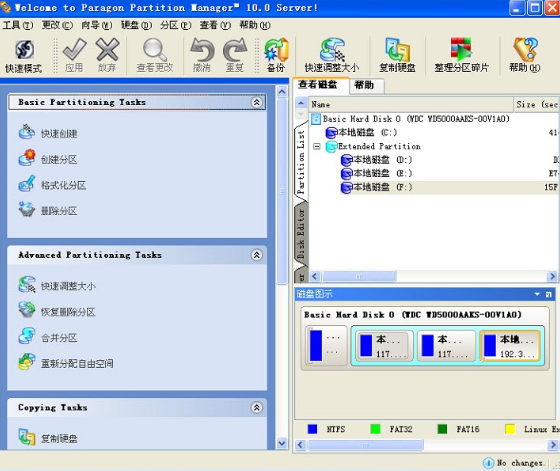This screenshot has height=471, width=560.
Task: Click No changes status info icon
Action: [x=488, y=463]
